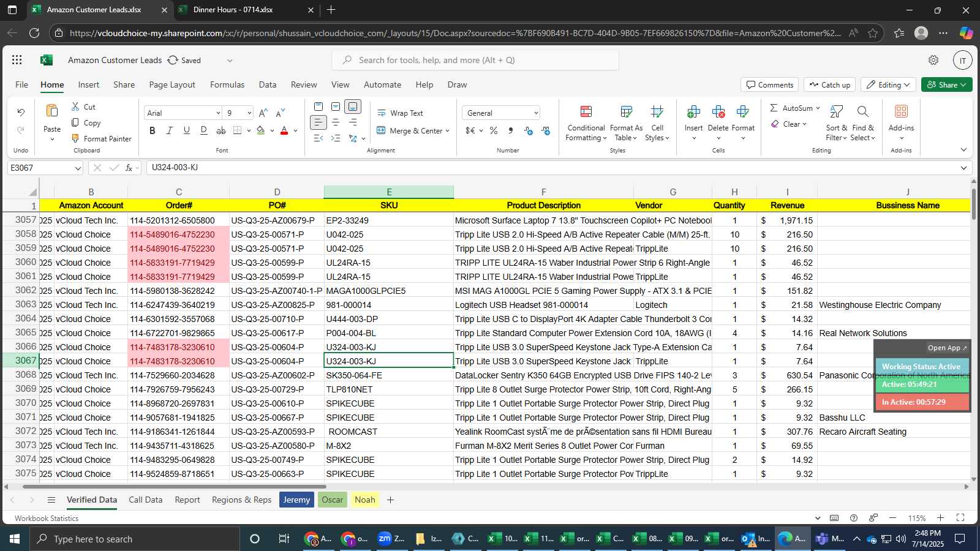Click the Zoom out minus icon
This screenshot has height=551, width=980.
(x=892, y=518)
